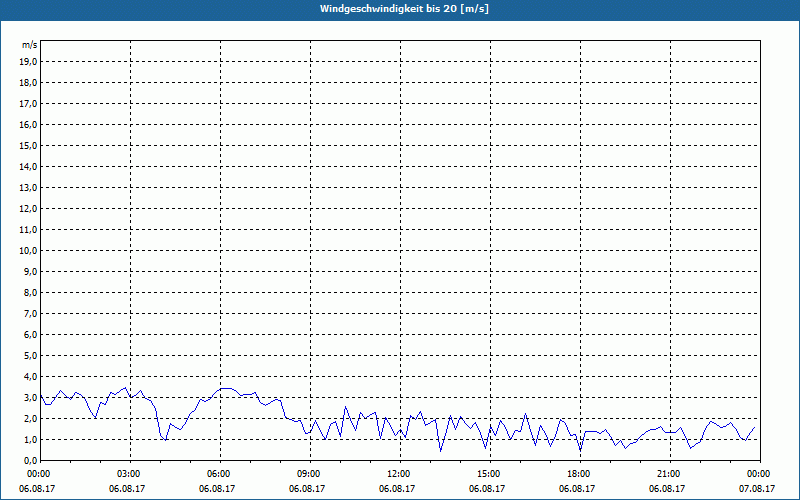Viewport: 800px width, 500px height.
Task: Click the 06.08.17 date under 12:00
Action: [397, 489]
